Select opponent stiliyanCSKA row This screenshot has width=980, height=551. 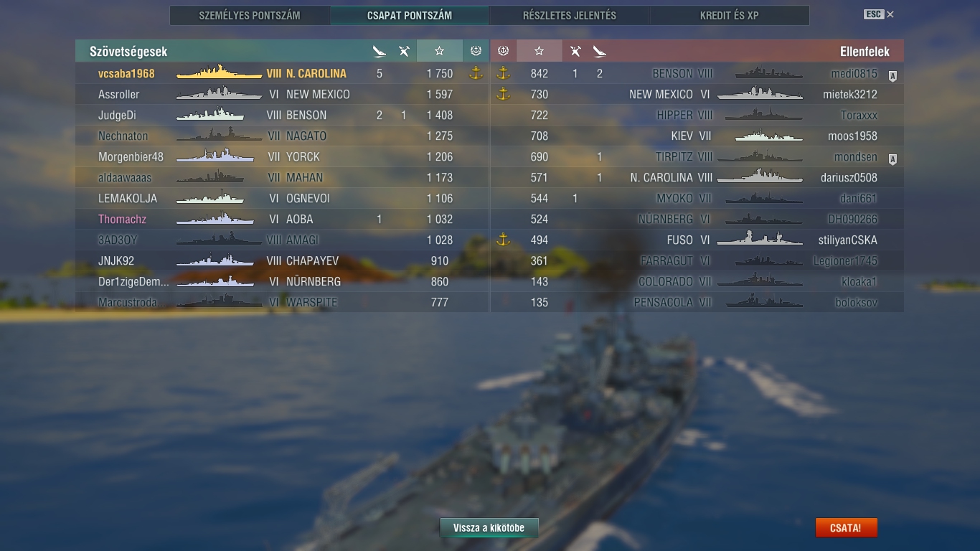point(697,240)
